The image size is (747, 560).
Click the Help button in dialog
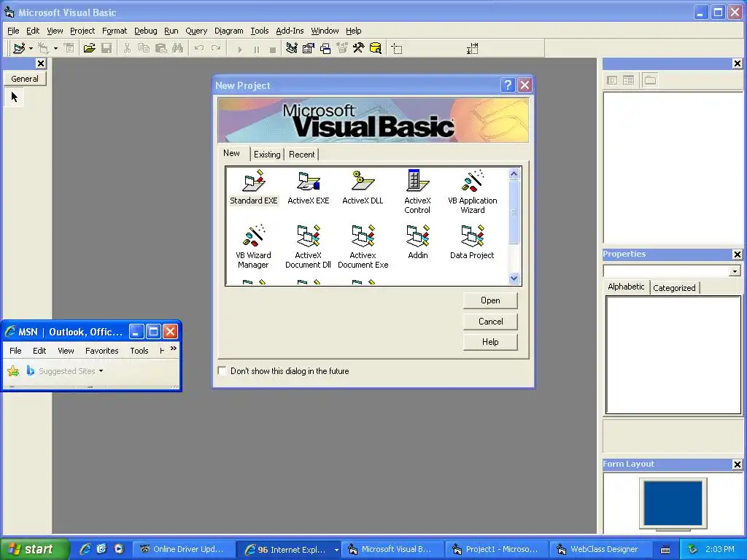490,342
